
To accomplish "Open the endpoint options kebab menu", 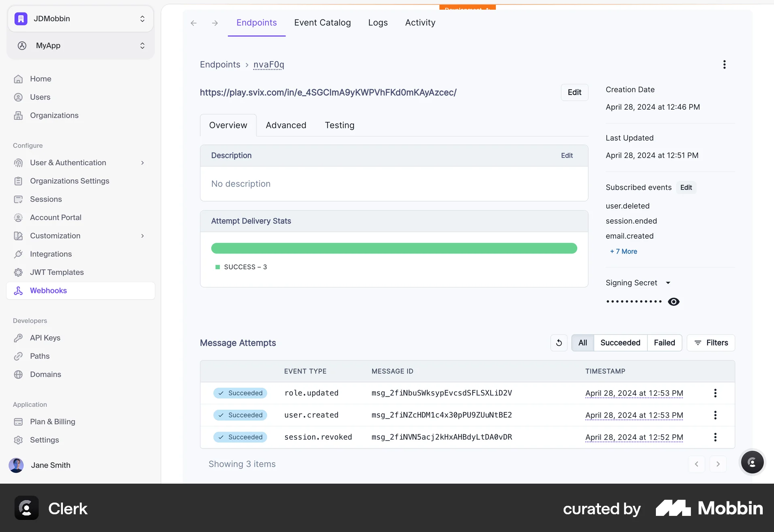I will click(x=724, y=64).
